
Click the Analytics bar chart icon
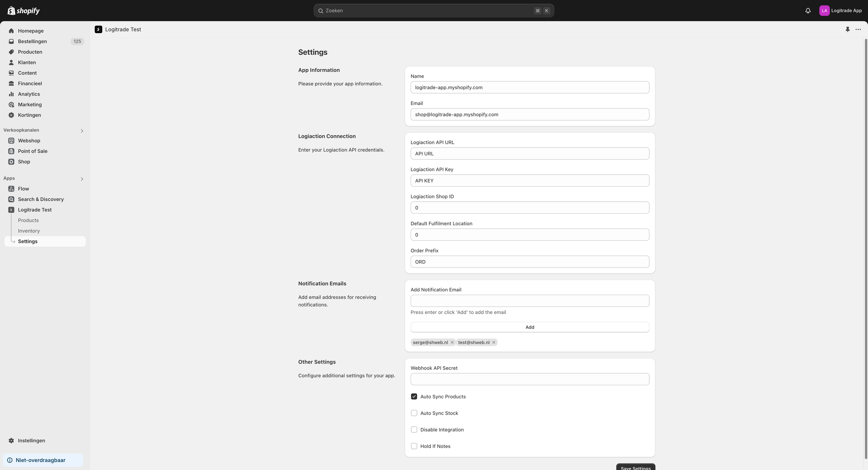11,94
